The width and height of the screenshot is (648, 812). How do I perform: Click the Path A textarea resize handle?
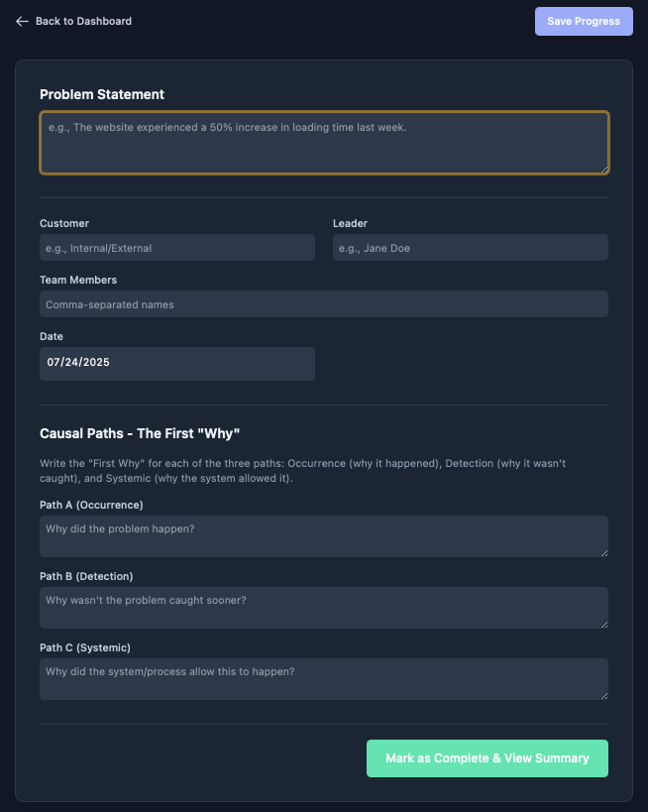tap(603, 552)
